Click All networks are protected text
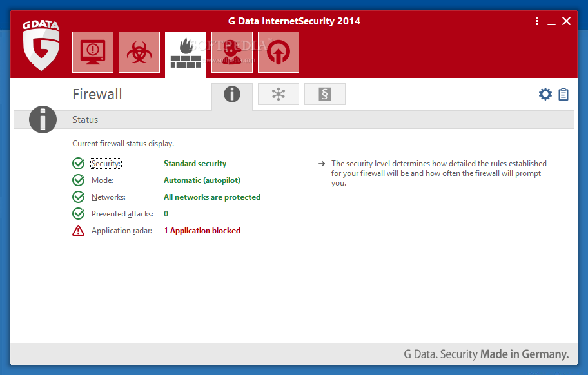 (x=212, y=197)
